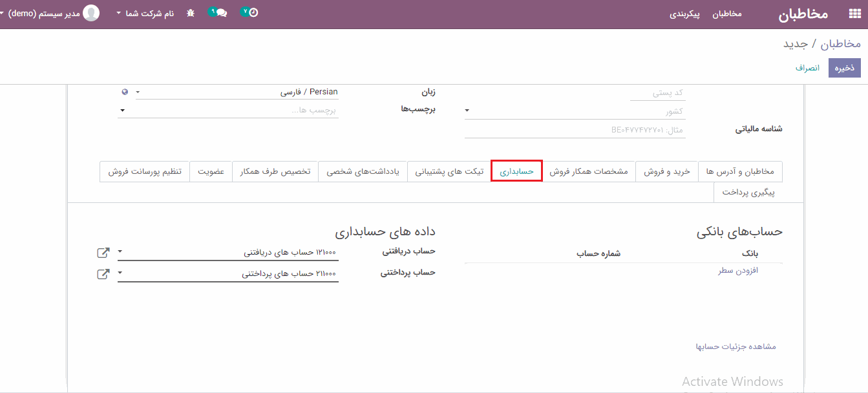Open external link for حساب پرداختنی
Image resolution: width=868 pixels, height=393 pixels.
click(x=103, y=274)
